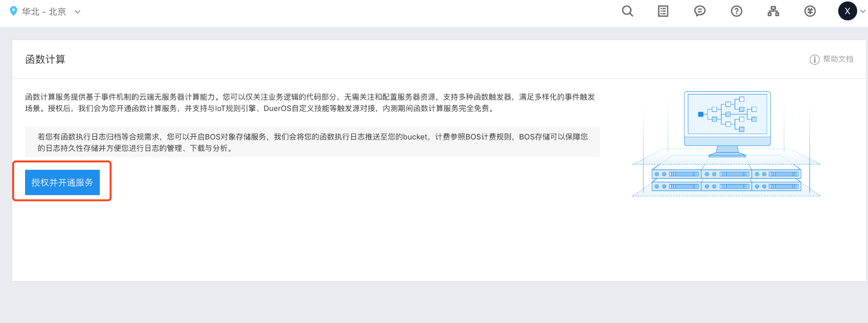Select the blue location pin icon
Screen dimensions: 868x323
click(x=13, y=11)
